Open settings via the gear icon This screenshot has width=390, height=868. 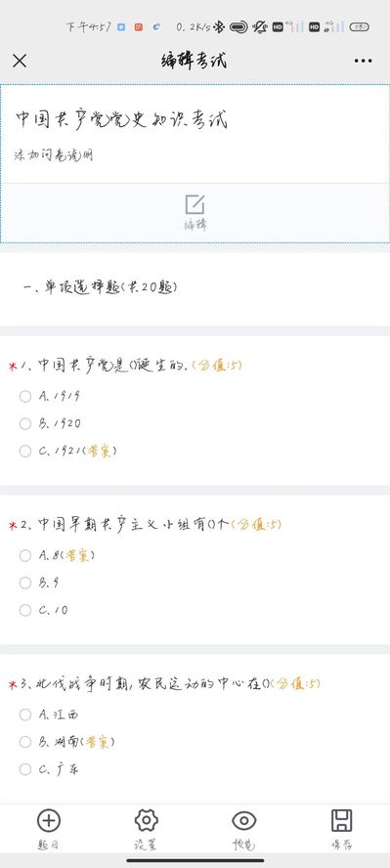[x=147, y=820]
